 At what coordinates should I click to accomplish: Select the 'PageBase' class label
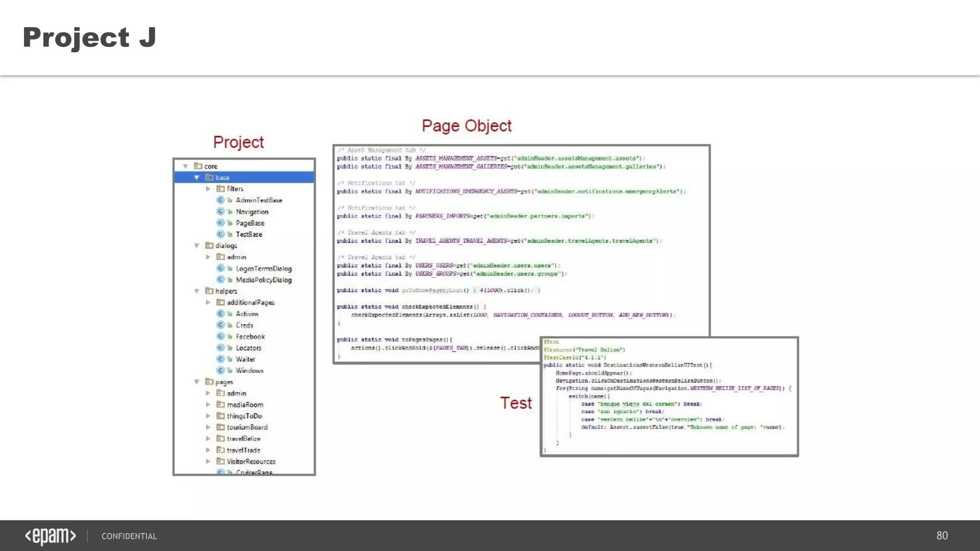click(x=250, y=223)
